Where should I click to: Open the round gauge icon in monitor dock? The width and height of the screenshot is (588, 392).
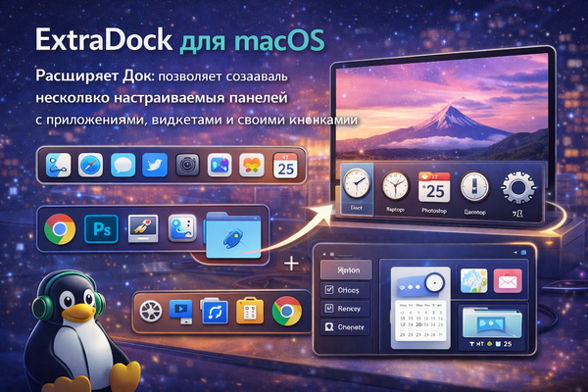click(x=474, y=186)
